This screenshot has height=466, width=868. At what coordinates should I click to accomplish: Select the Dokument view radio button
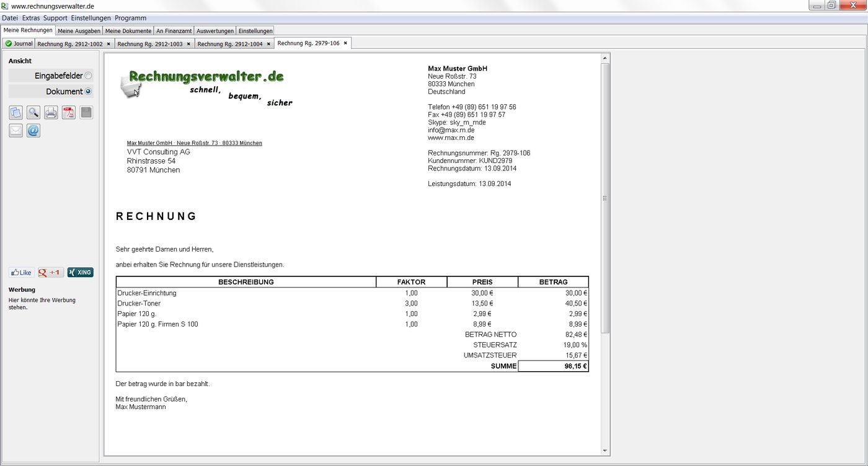[88, 92]
